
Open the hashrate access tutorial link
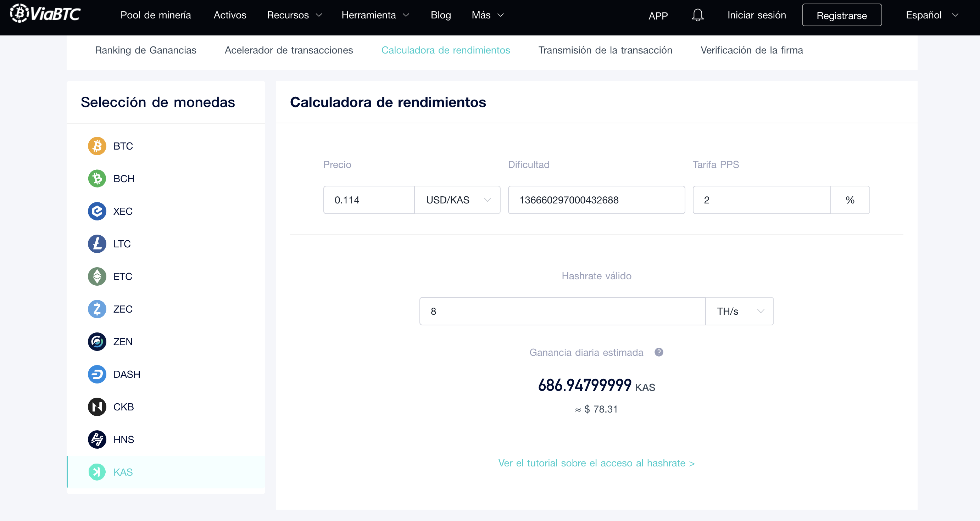click(596, 463)
